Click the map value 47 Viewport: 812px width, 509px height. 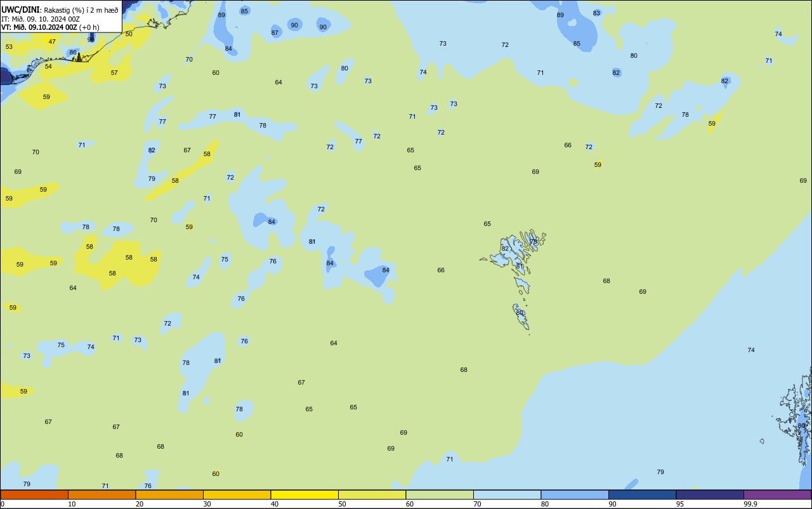tap(52, 41)
